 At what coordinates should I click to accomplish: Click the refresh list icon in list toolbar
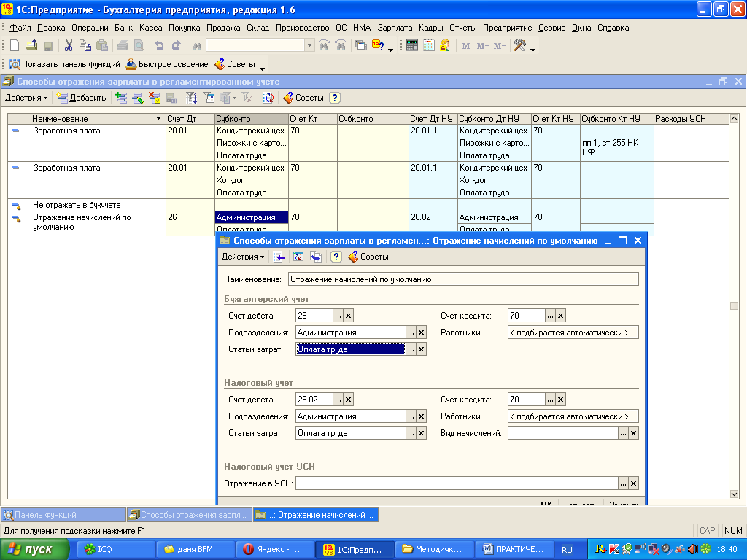pyautogui.click(x=269, y=98)
